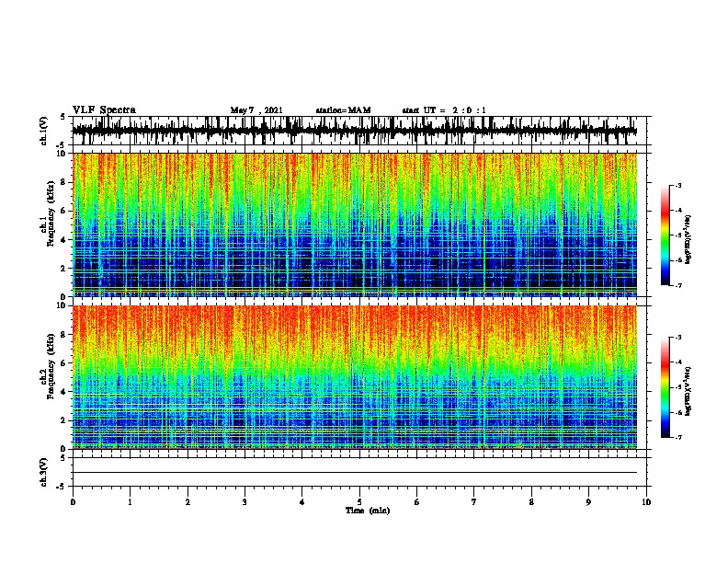The height and width of the screenshot is (563, 728).
Task: Click the "5" tick on ch.3(V) axis
Action: coord(63,458)
